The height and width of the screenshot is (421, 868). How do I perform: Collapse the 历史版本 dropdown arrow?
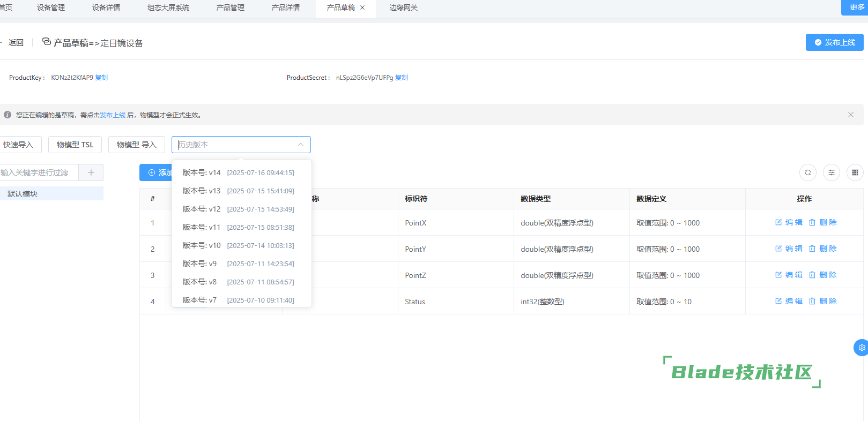[301, 145]
